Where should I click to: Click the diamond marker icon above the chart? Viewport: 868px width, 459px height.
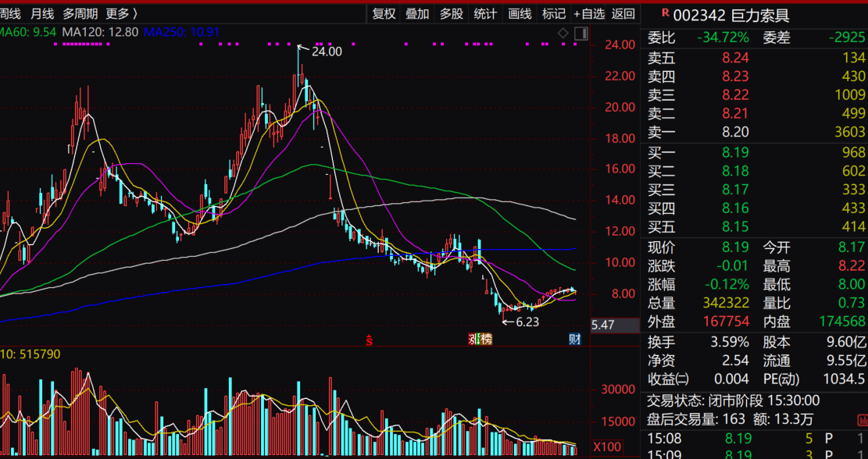[x=563, y=34]
